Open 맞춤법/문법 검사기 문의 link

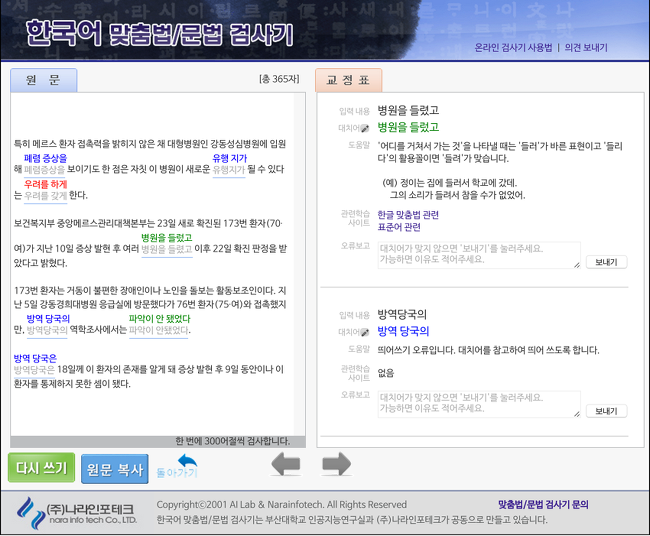pos(543,504)
